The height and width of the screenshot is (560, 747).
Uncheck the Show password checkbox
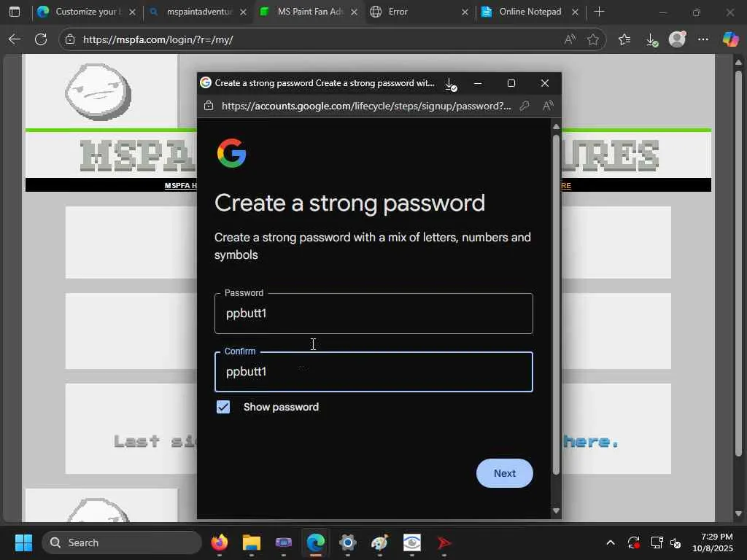(x=223, y=407)
